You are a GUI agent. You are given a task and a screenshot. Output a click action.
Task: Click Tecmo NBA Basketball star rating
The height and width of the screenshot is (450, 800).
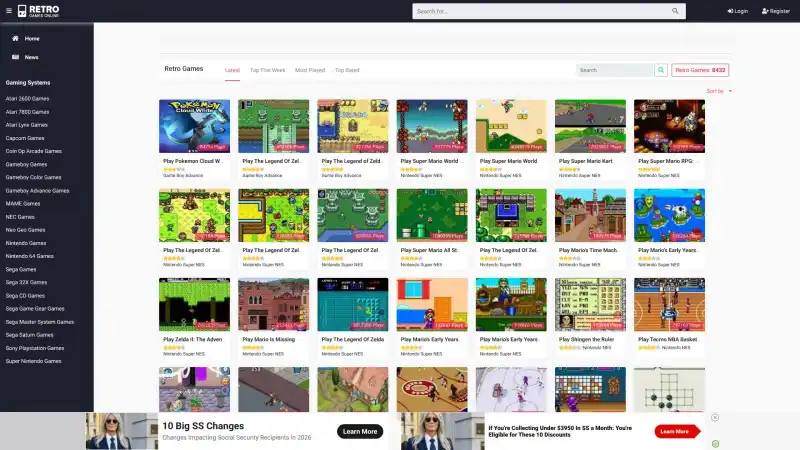[x=649, y=347]
